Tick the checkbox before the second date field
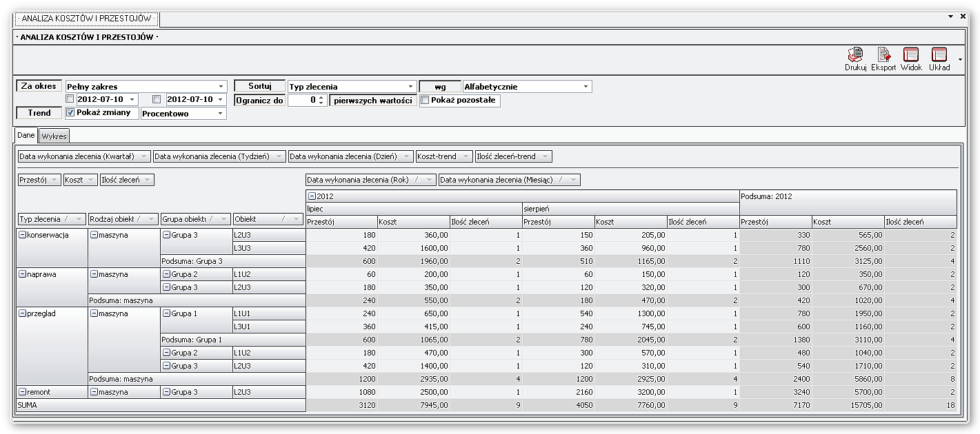The height and width of the screenshot is (434, 980). coord(157,99)
